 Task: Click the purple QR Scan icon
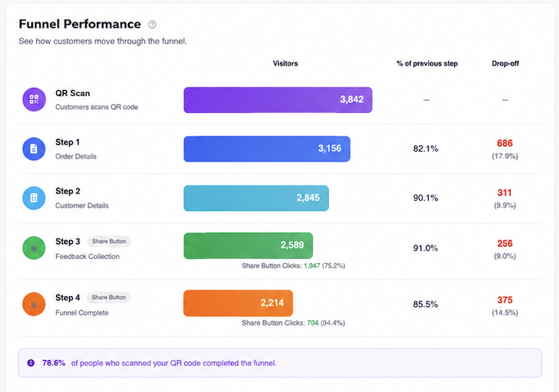(x=34, y=100)
